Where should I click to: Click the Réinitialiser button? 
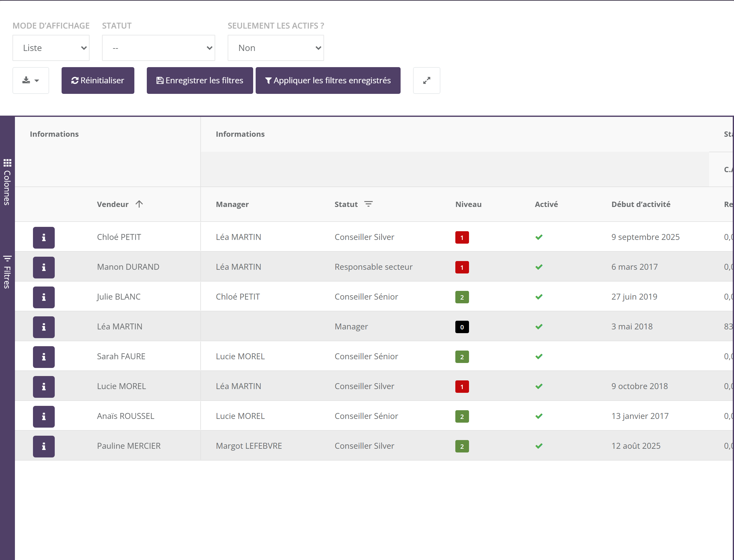point(98,80)
